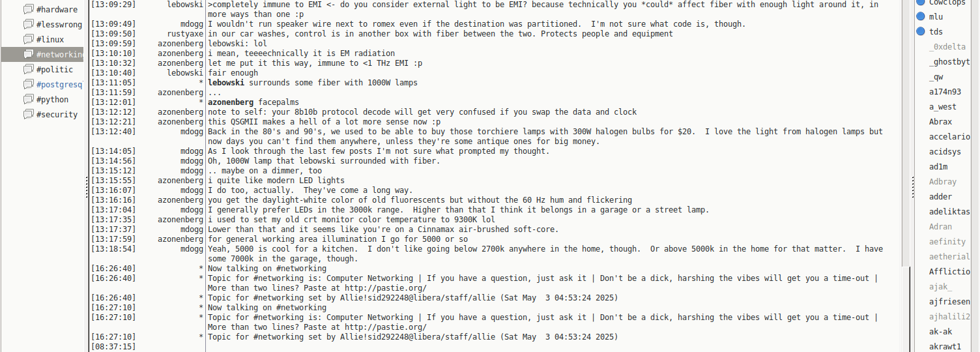Click the blue status dot beside tds
Viewport: 980px width, 352px height.
920,31
